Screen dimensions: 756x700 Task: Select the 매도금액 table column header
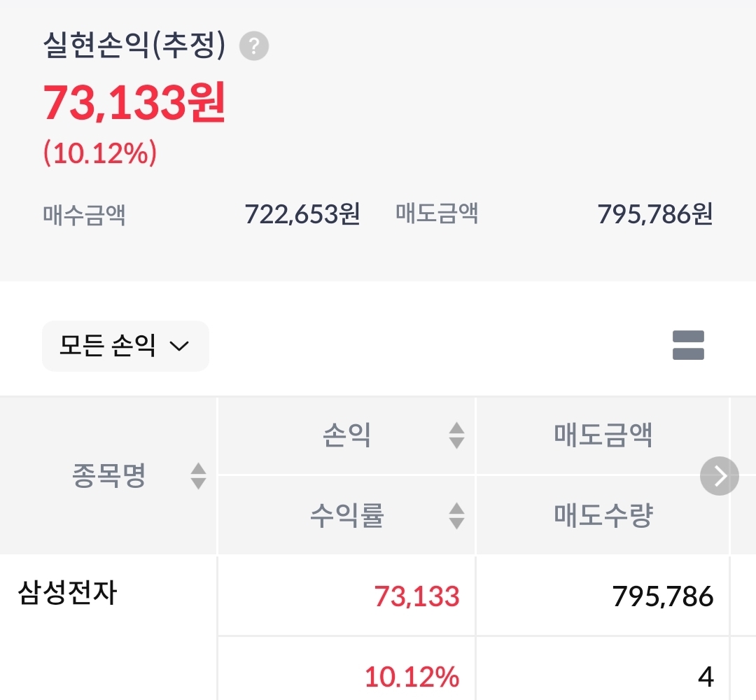point(603,435)
